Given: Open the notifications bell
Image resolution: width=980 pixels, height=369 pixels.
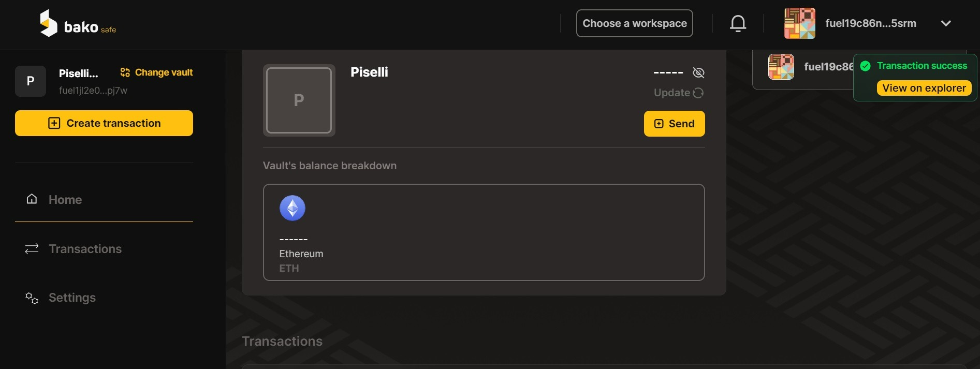Looking at the screenshot, I should [738, 23].
